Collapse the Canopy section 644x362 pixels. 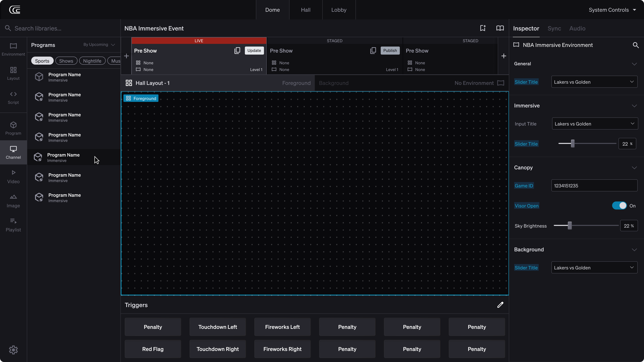tap(634, 168)
